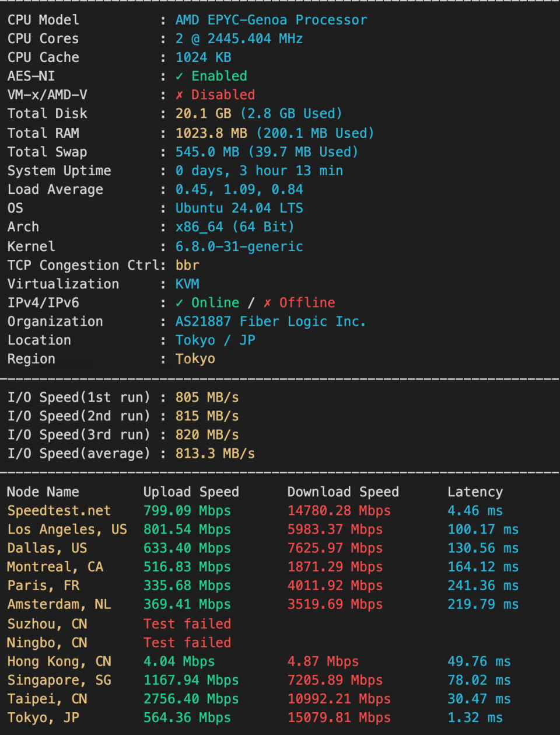This screenshot has height=735, width=560.
Task: Select the "30.47 ms" Taipei latency
Action: pyautogui.click(x=479, y=698)
